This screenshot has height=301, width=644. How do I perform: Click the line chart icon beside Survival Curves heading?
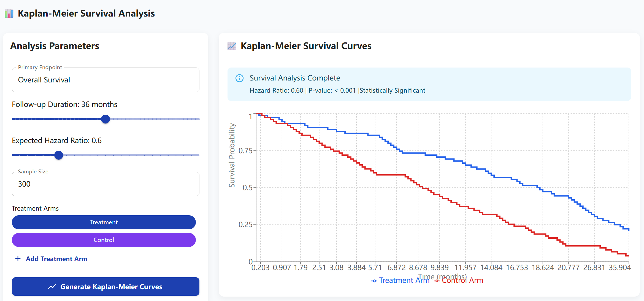[x=232, y=46]
